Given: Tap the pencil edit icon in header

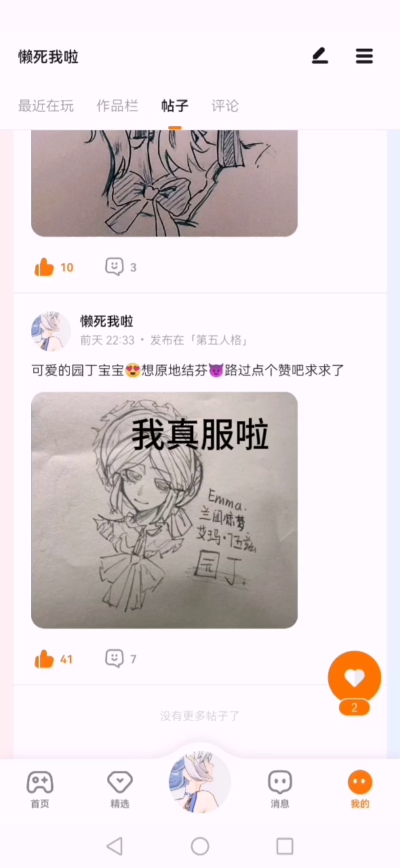Looking at the screenshot, I should [320, 56].
